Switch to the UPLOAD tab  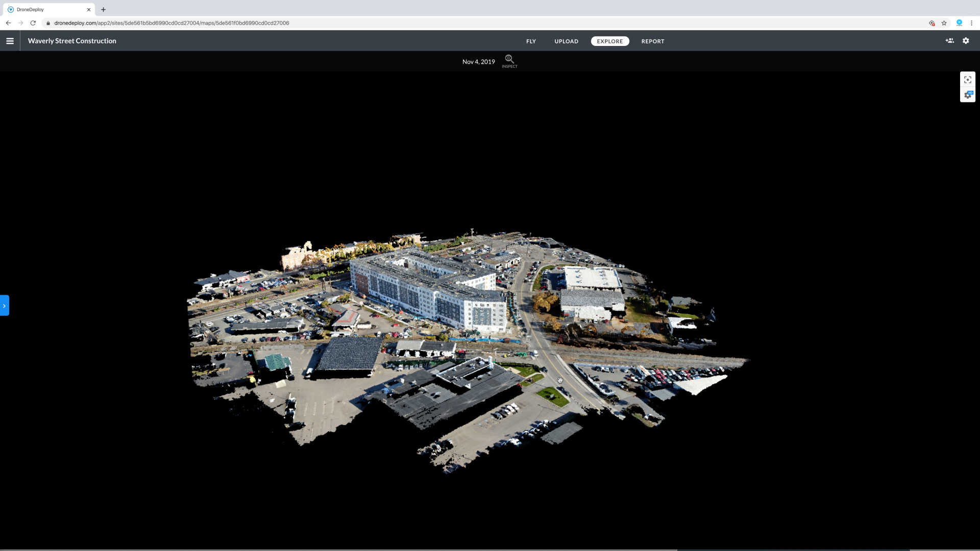567,41
